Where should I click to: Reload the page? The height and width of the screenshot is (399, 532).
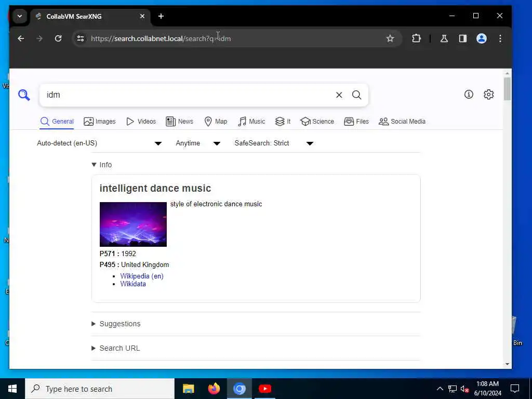[x=58, y=38]
